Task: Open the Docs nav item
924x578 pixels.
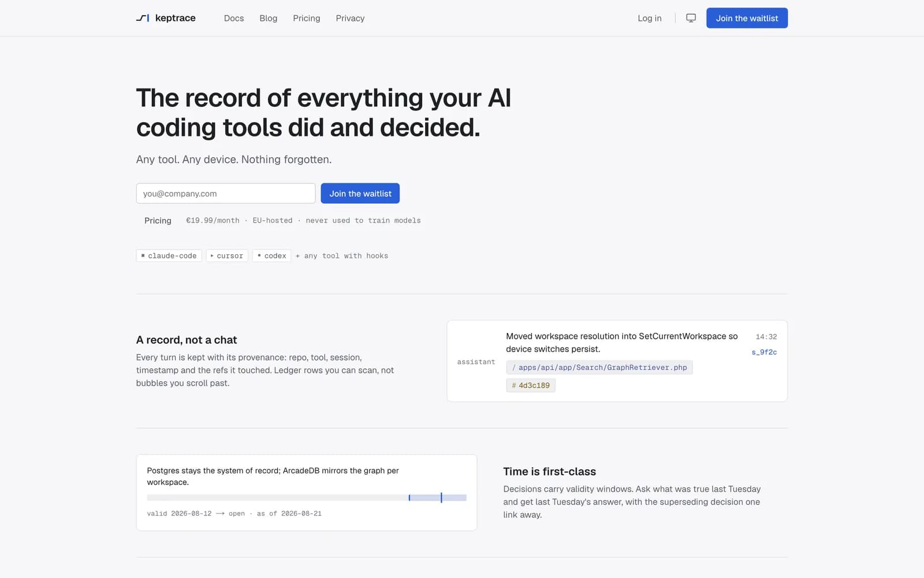Action: pos(234,18)
